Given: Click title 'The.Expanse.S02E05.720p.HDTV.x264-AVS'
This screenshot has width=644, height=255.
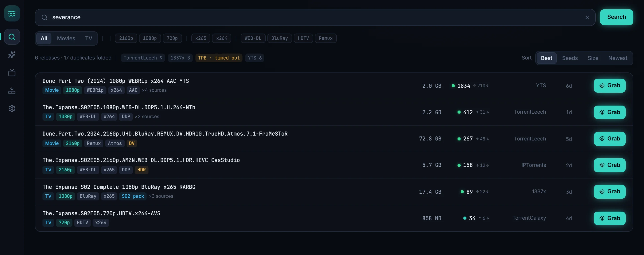Looking at the screenshot, I should [101, 213].
